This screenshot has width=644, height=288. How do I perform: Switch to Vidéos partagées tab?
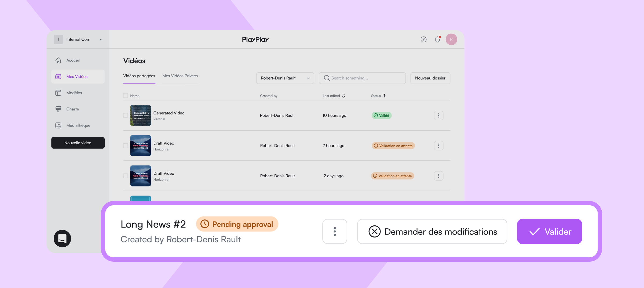139,76
